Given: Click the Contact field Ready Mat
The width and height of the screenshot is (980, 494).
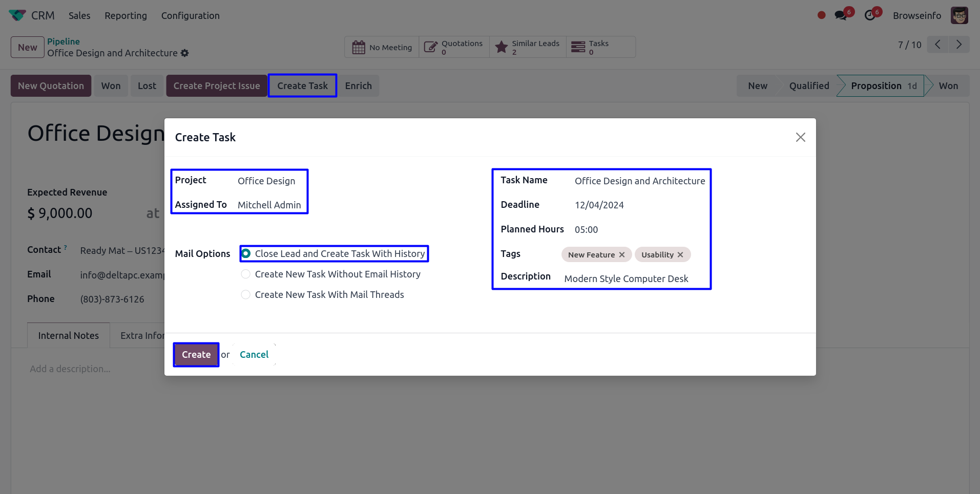Looking at the screenshot, I should 122,250.
